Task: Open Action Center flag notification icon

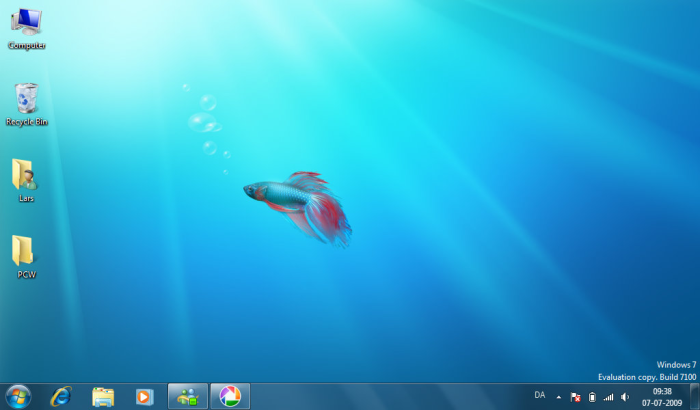Action: 575,397
